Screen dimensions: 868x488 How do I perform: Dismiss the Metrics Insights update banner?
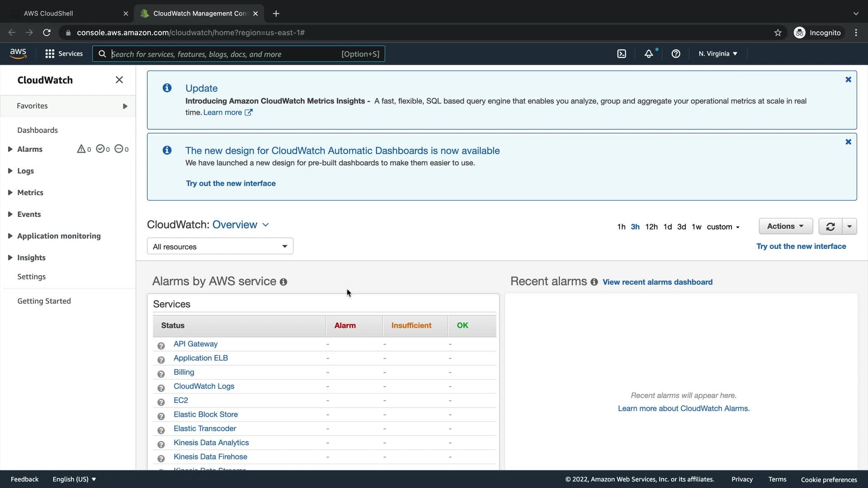click(848, 80)
